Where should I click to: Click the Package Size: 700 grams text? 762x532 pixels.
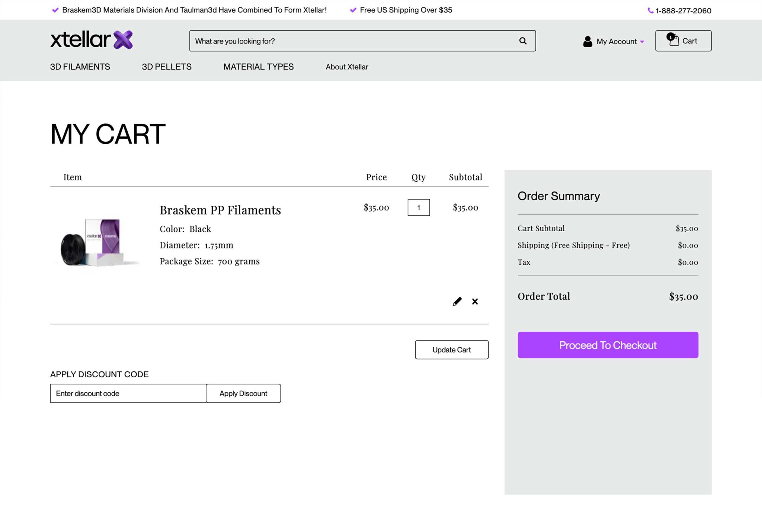pos(209,261)
